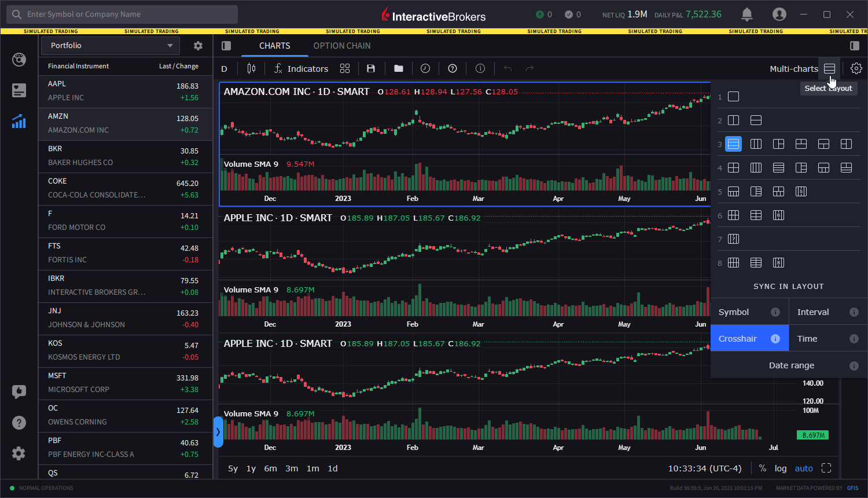Choose the two side-by-side charts layout
The height and width of the screenshot is (498, 868).
coord(733,120)
